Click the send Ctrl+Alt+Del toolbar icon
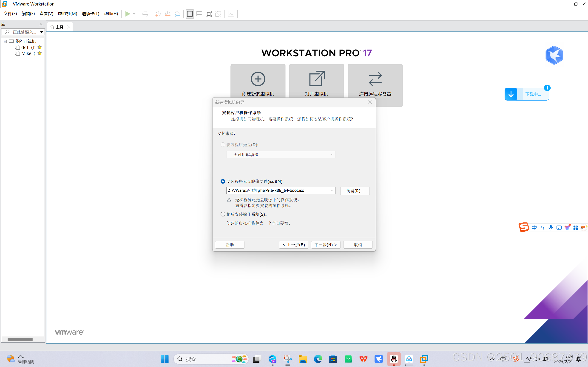588x367 pixels. click(145, 14)
